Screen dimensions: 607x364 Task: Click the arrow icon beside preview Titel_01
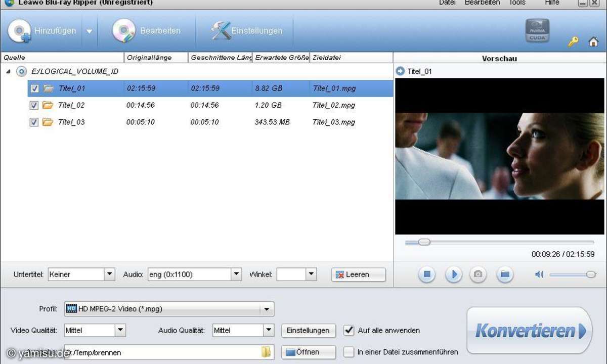(400, 71)
